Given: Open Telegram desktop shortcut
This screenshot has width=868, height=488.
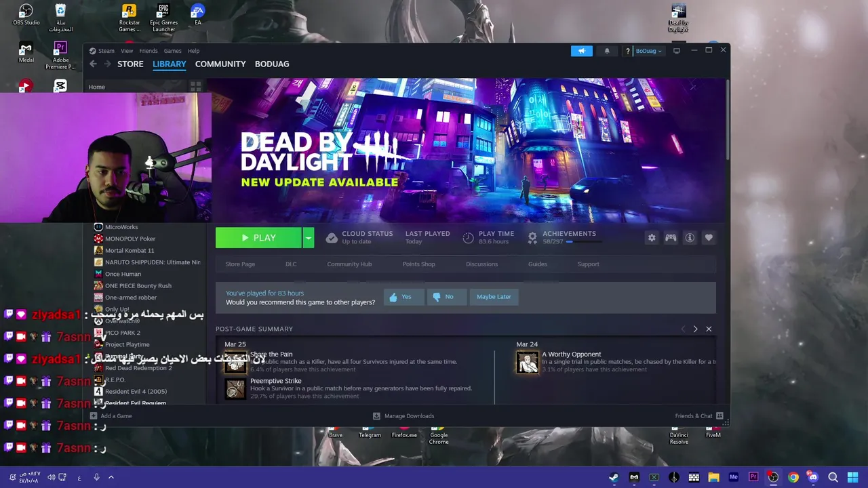Looking at the screenshot, I should [x=370, y=432].
